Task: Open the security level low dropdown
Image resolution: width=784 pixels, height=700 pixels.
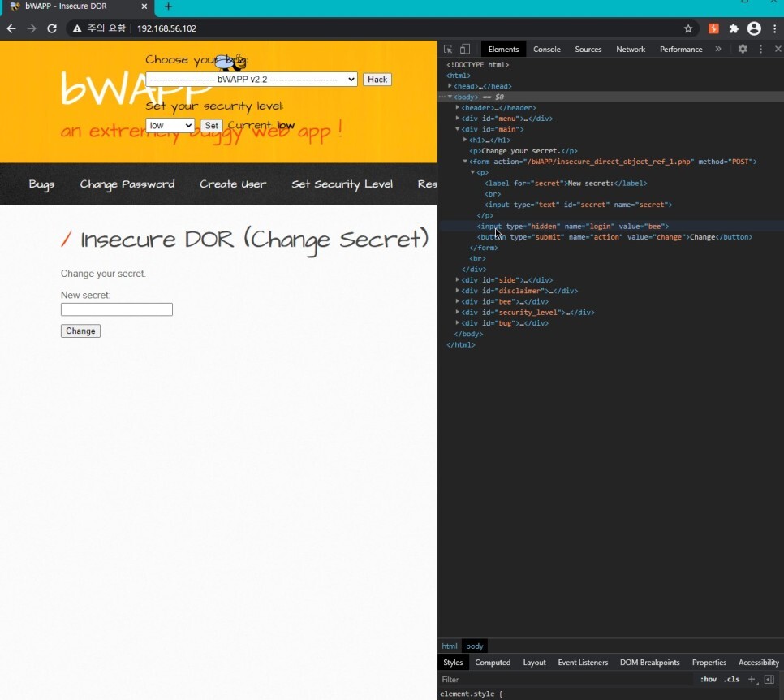Action: tap(170, 126)
